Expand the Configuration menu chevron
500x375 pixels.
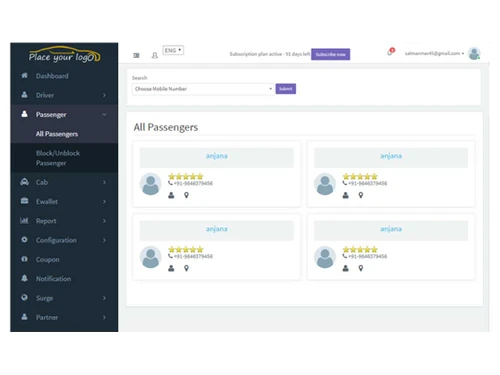[104, 240]
